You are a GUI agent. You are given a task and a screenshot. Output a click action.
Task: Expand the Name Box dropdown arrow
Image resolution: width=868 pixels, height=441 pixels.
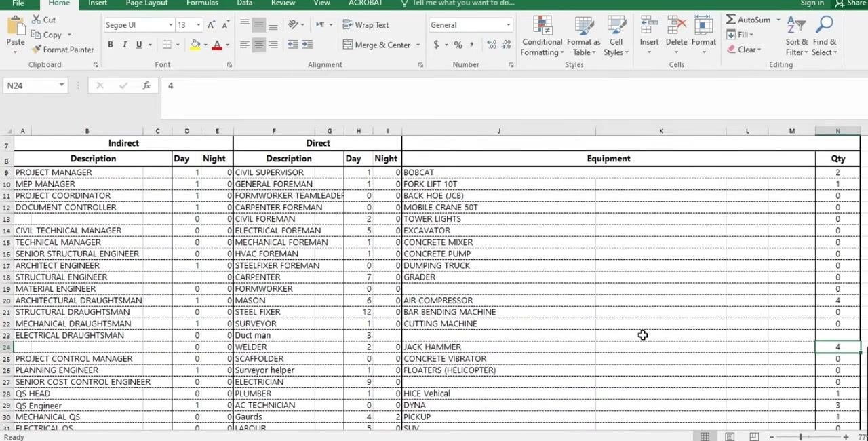(x=61, y=85)
